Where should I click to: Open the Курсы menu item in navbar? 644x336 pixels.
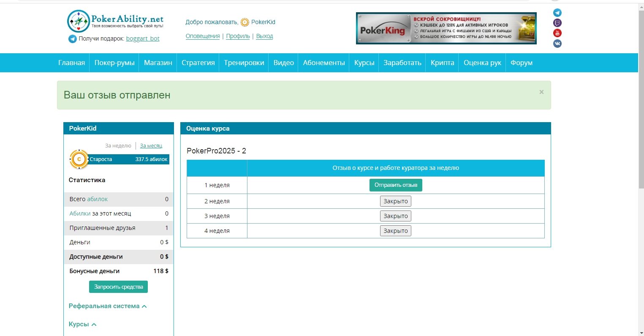pyautogui.click(x=364, y=63)
